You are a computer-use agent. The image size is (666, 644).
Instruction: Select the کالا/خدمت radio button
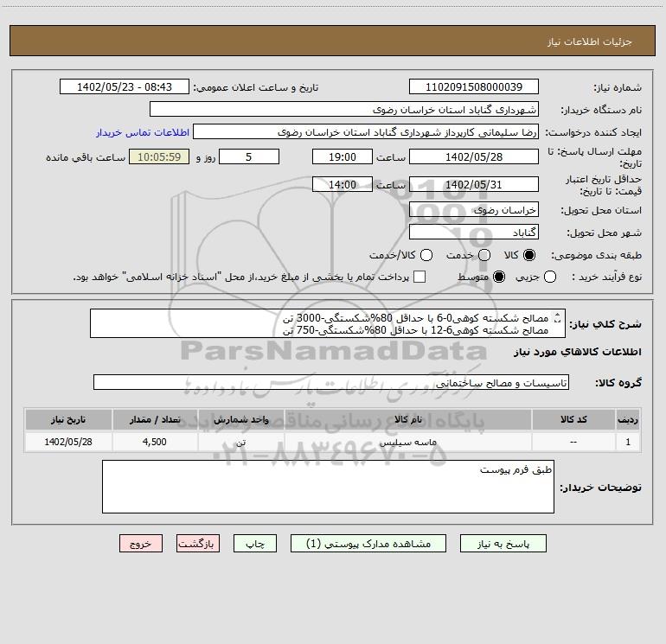[426, 255]
